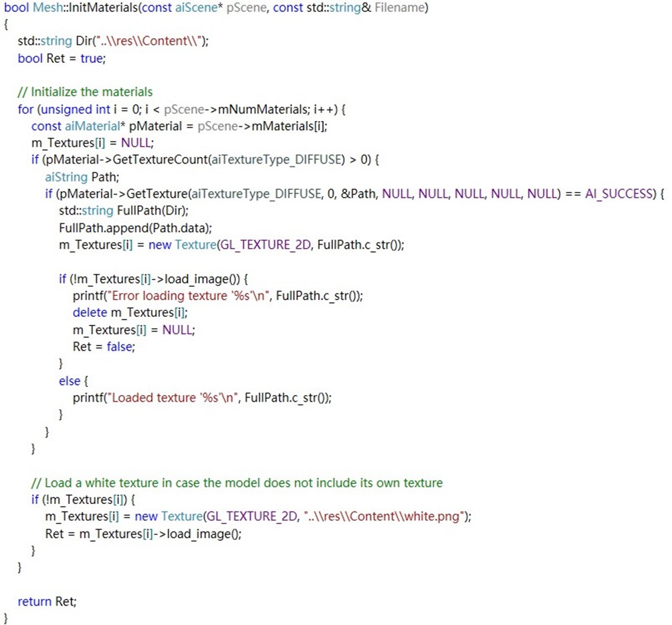
Task: Click the 'return Ret;' statement
Action: click(47, 602)
